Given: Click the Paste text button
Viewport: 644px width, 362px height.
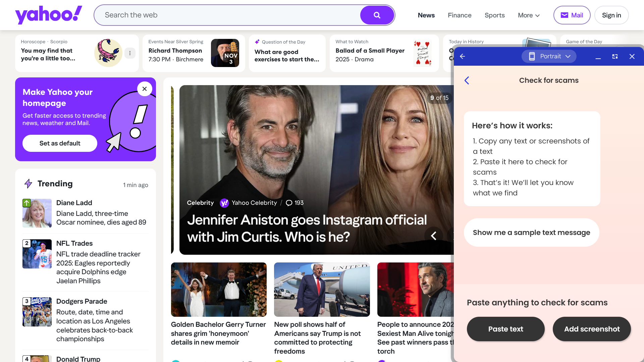Looking at the screenshot, I should click(x=506, y=329).
